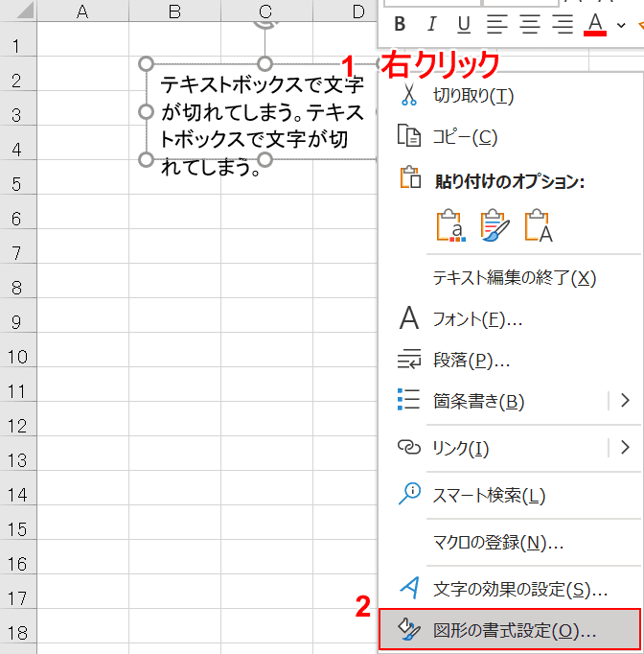
Task: Paste keeping source formatting icon
Action: (x=494, y=225)
